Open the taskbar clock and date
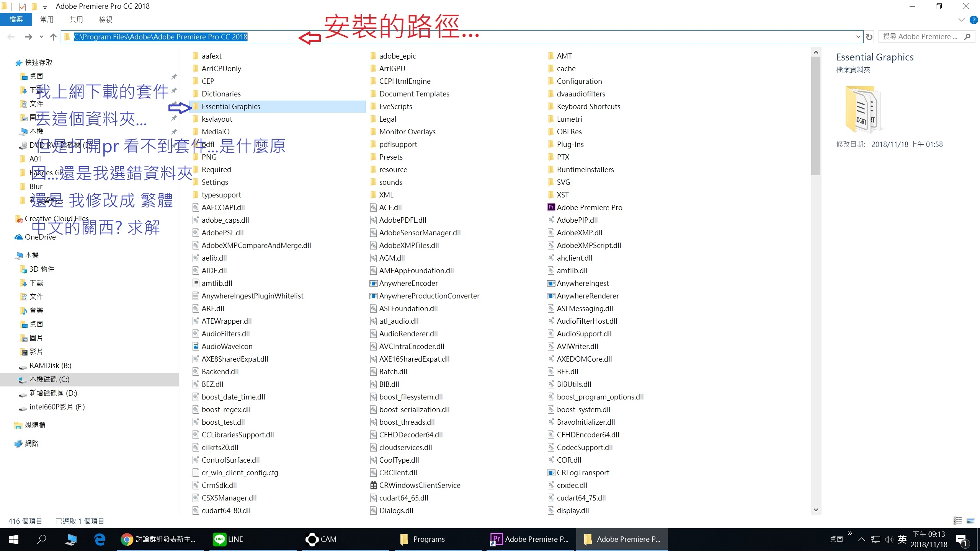The image size is (980, 551). click(929, 540)
